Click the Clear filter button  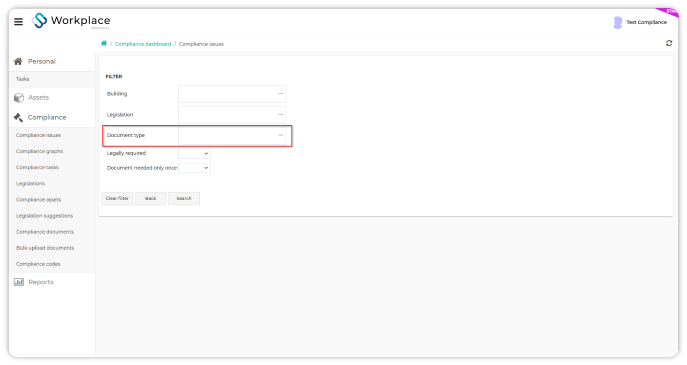pyautogui.click(x=117, y=198)
